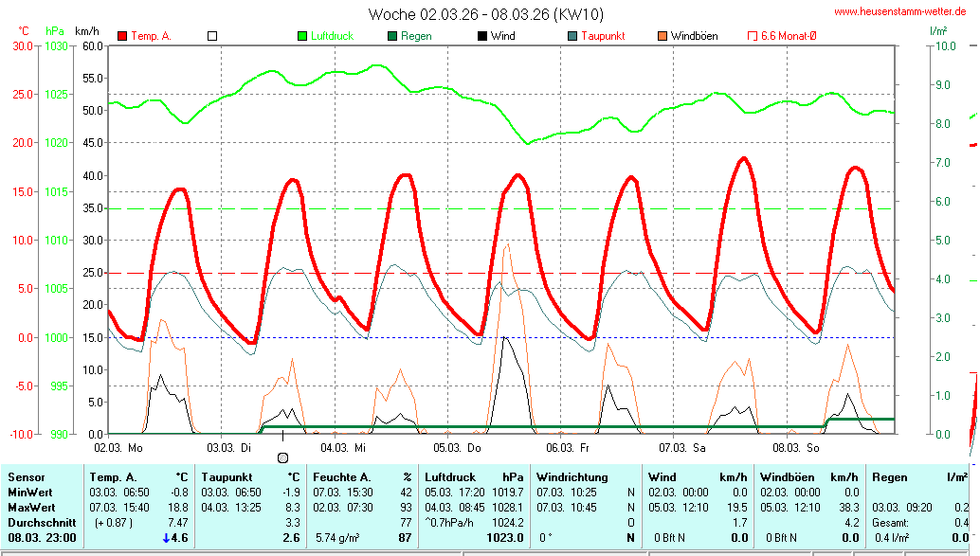Click the Windrichtung column header
This screenshot has width=980, height=556.
(572, 477)
